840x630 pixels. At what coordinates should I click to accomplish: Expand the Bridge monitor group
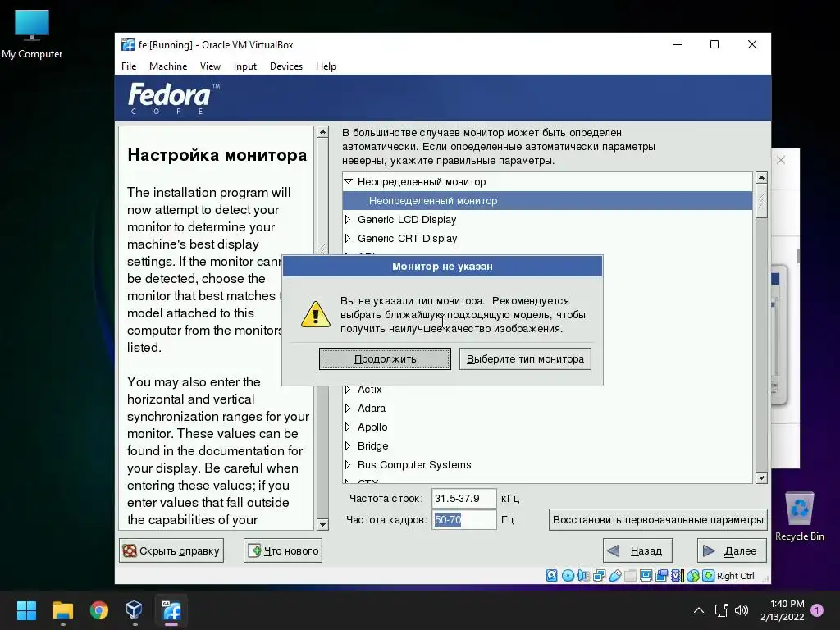pos(348,445)
